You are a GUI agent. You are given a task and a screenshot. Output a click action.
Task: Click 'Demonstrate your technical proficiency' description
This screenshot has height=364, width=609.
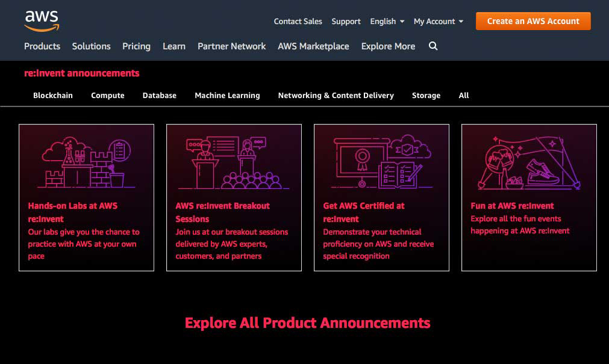(378, 244)
